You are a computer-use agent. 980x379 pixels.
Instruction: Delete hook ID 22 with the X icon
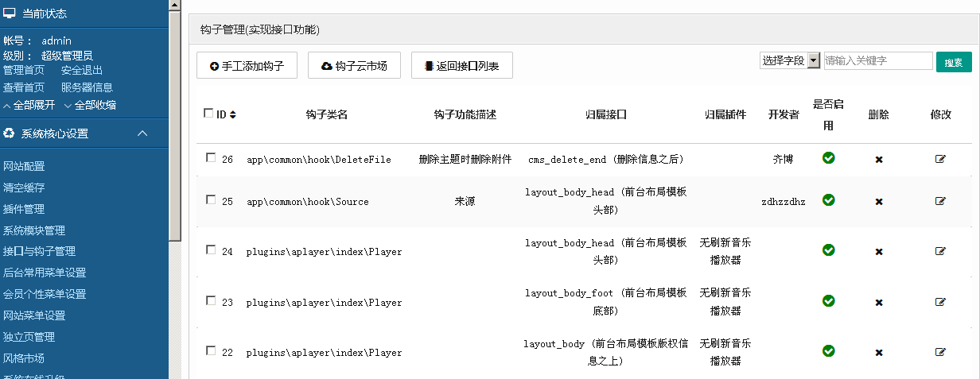click(879, 353)
